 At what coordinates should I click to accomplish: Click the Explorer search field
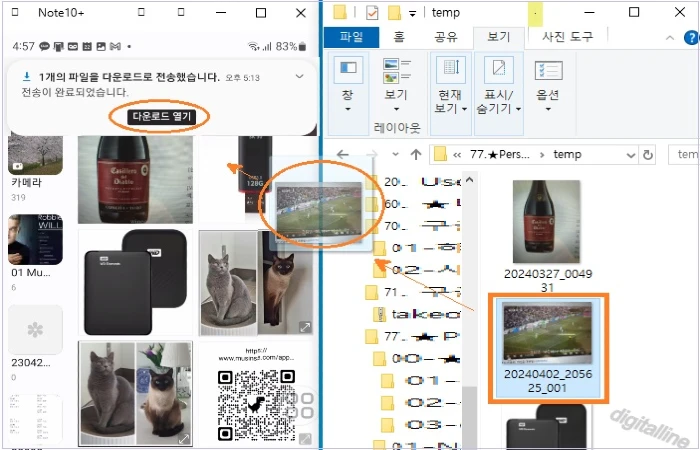(684, 155)
